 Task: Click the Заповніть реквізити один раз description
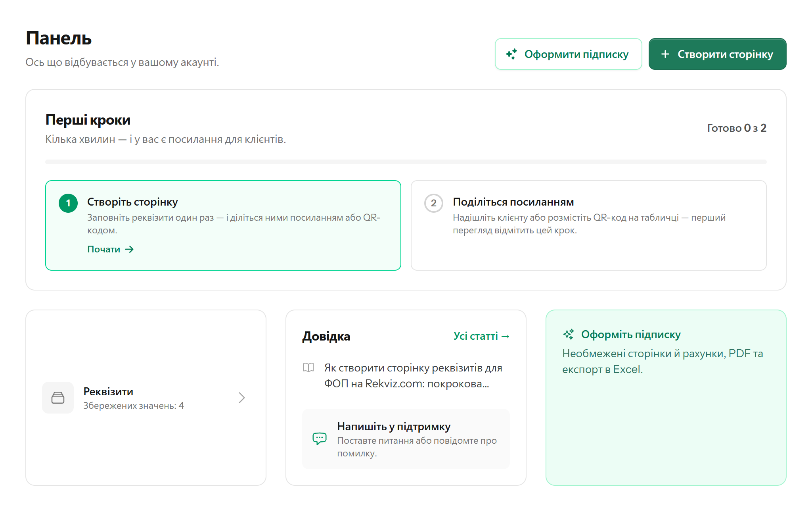click(x=234, y=224)
